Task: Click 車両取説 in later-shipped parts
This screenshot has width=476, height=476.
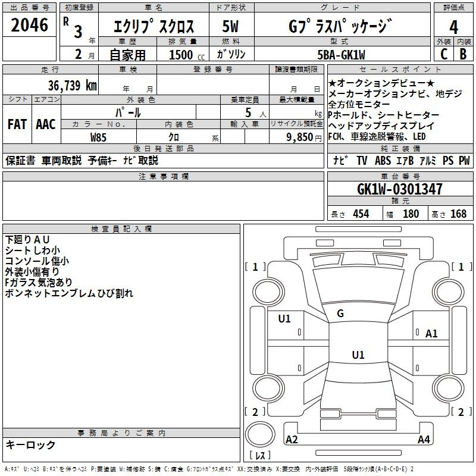Action: click(62, 160)
